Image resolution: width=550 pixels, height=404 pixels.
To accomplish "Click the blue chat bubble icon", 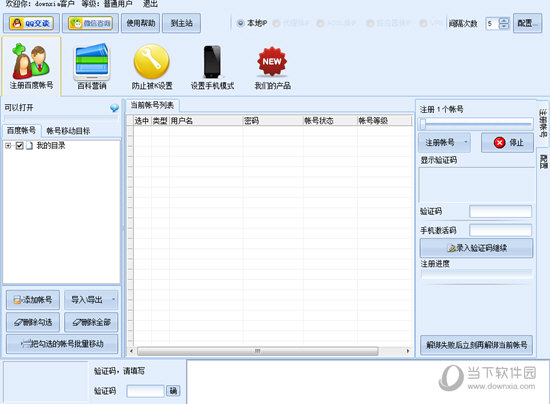I will pyautogui.click(x=114, y=108).
